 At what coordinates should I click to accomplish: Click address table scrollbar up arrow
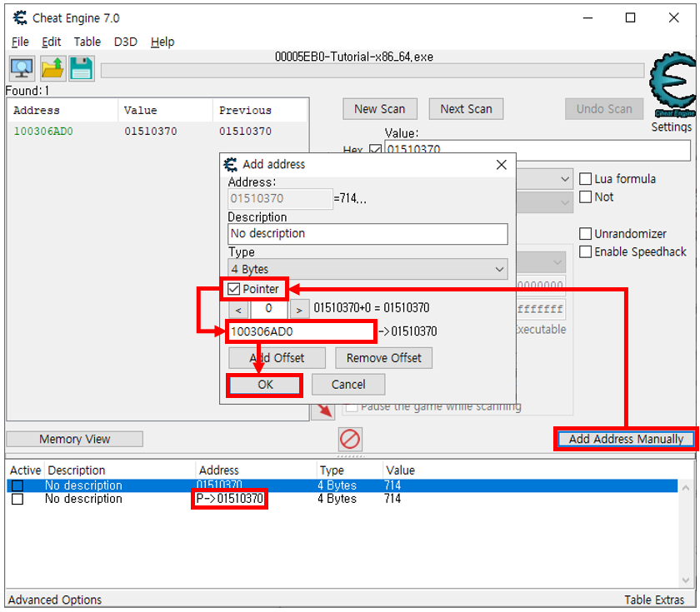pyautogui.click(x=686, y=488)
